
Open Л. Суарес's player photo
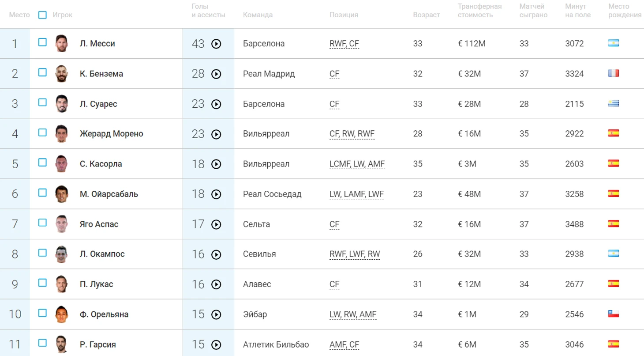[x=62, y=103]
